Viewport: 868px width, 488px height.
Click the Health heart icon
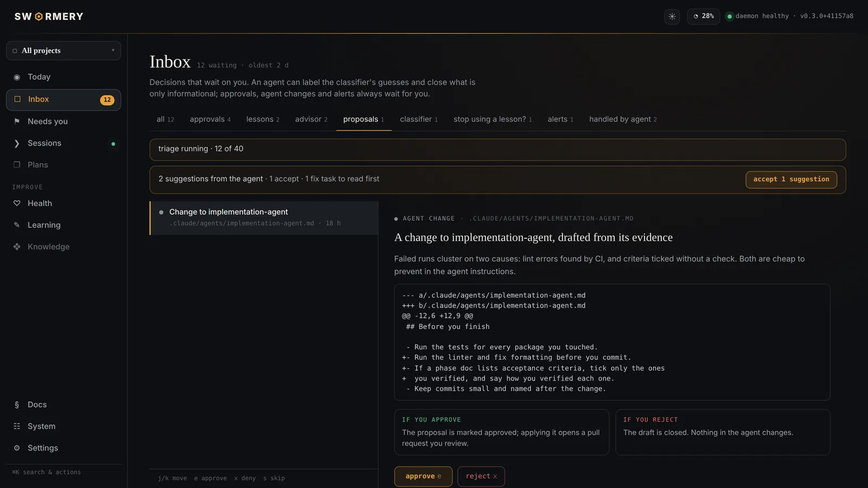(x=17, y=203)
